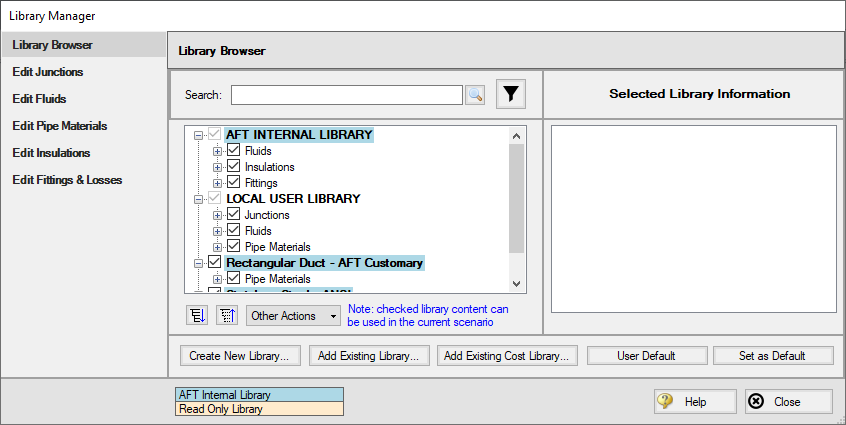
Task: Select AFT INTERNAL LIBRARY tree label
Action: pos(299,134)
